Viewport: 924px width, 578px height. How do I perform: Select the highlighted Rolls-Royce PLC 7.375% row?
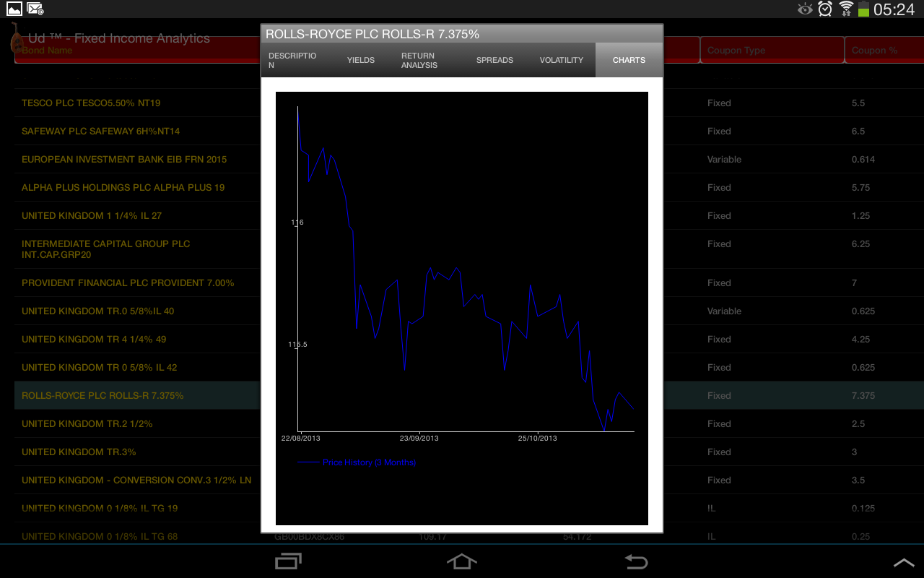[103, 396]
